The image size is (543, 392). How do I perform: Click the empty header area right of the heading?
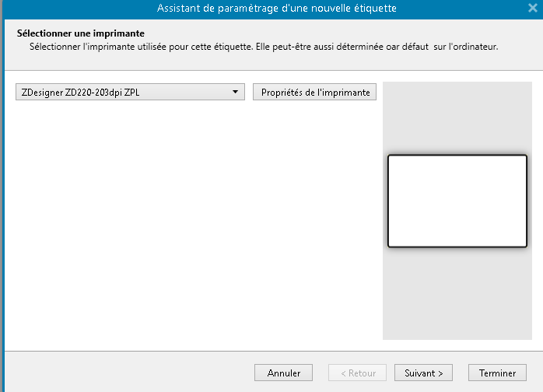[350, 33]
